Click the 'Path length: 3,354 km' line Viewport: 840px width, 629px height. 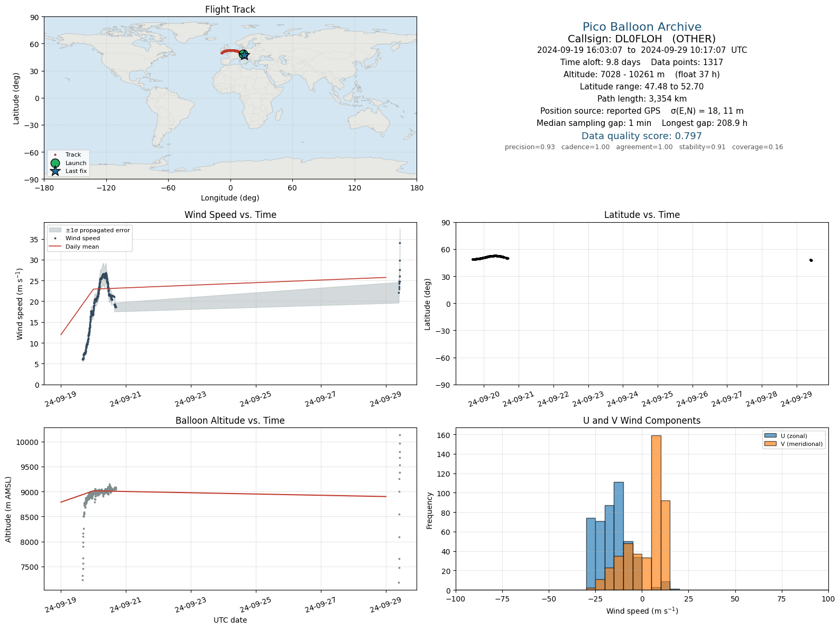pyautogui.click(x=642, y=99)
